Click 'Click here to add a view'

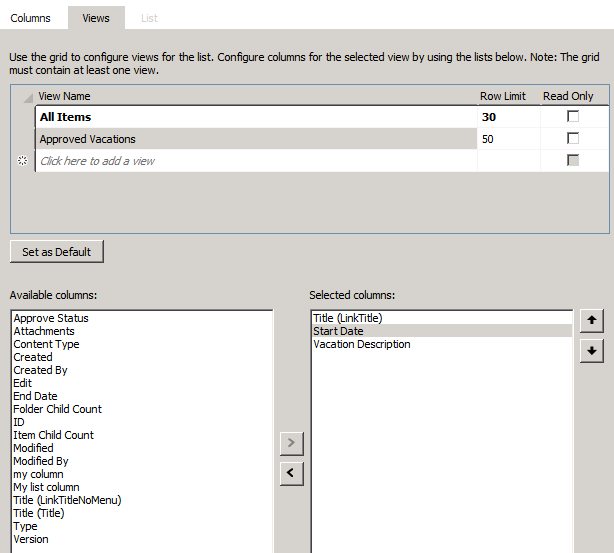point(97,161)
